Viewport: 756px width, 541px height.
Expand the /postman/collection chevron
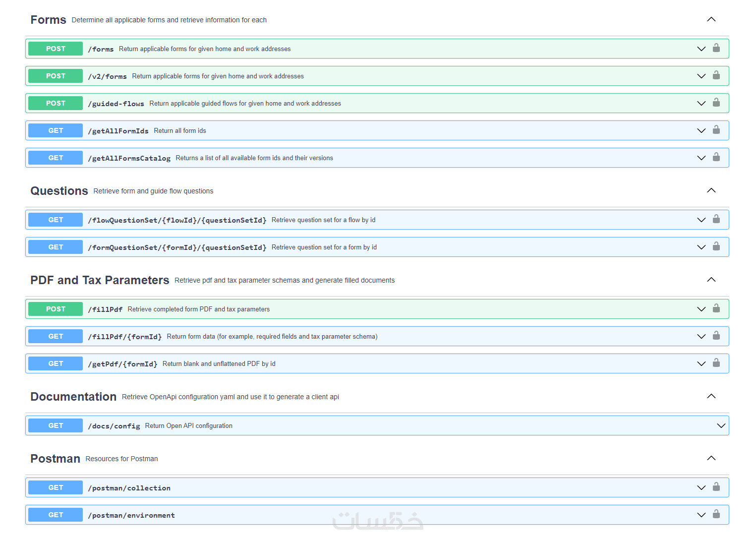point(701,488)
